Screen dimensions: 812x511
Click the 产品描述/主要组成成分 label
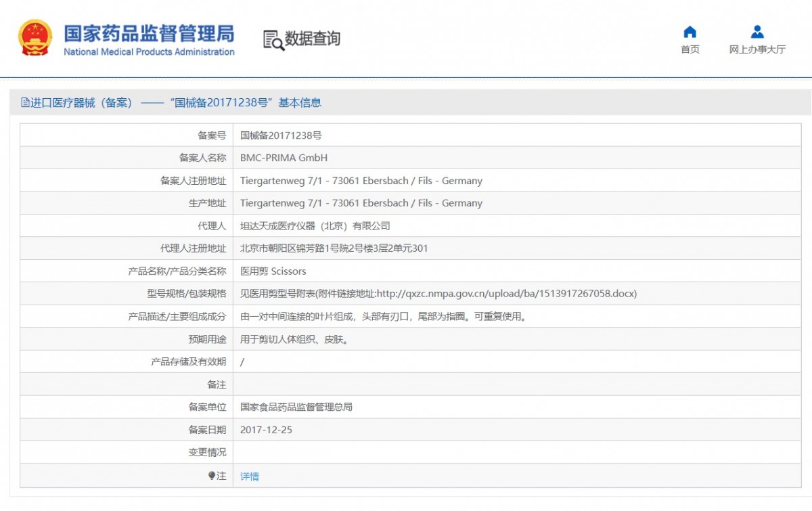[x=177, y=316]
